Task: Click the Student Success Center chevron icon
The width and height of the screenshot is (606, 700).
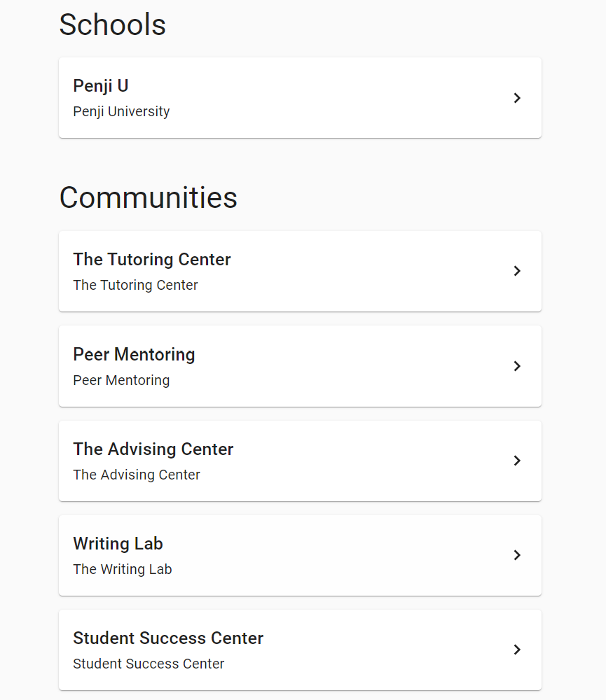Action: pyautogui.click(x=517, y=650)
